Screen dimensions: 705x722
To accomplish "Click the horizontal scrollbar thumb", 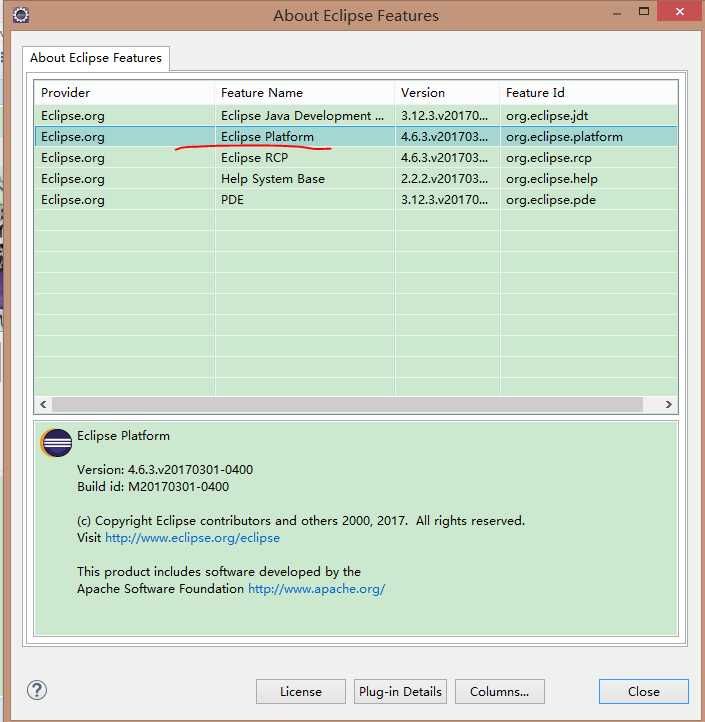I will [x=347, y=404].
